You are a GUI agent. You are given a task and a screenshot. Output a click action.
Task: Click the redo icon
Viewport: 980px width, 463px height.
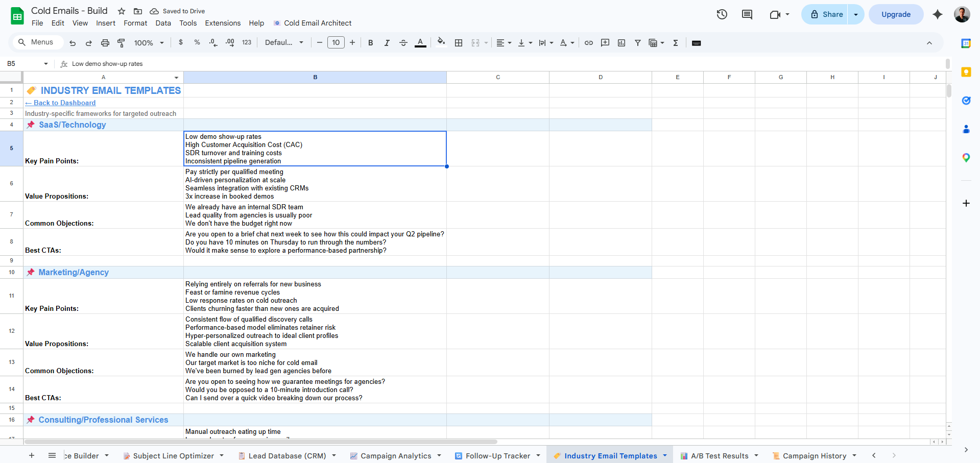coord(89,43)
